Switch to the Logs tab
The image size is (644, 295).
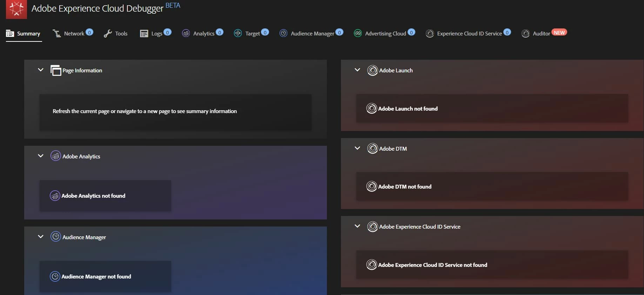point(157,34)
